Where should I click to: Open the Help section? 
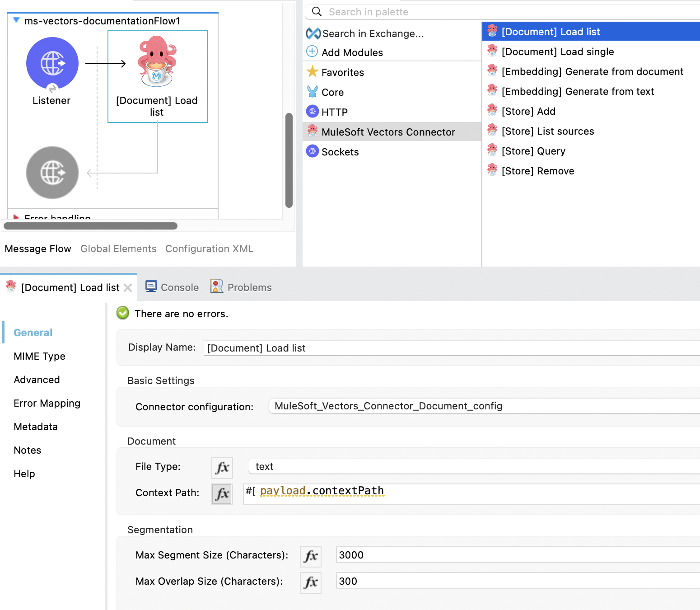coord(24,474)
